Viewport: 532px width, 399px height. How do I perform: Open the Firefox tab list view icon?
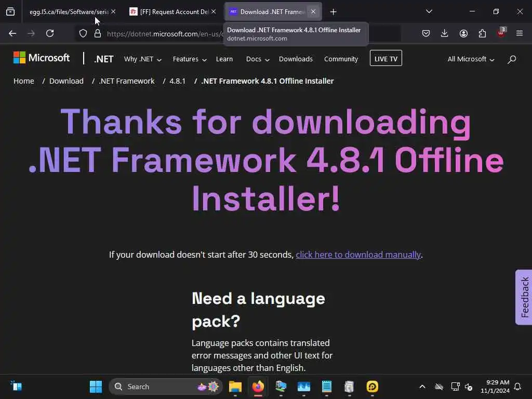coord(10,12)
